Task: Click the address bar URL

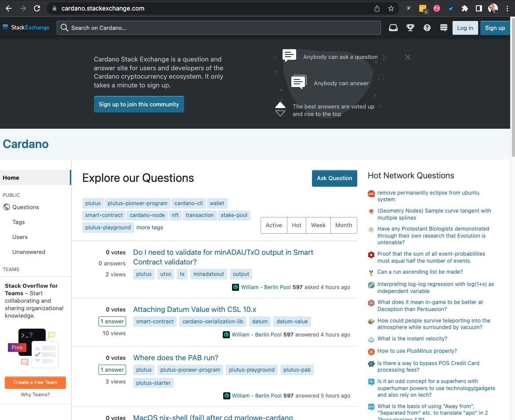Action: pos(103,8)
